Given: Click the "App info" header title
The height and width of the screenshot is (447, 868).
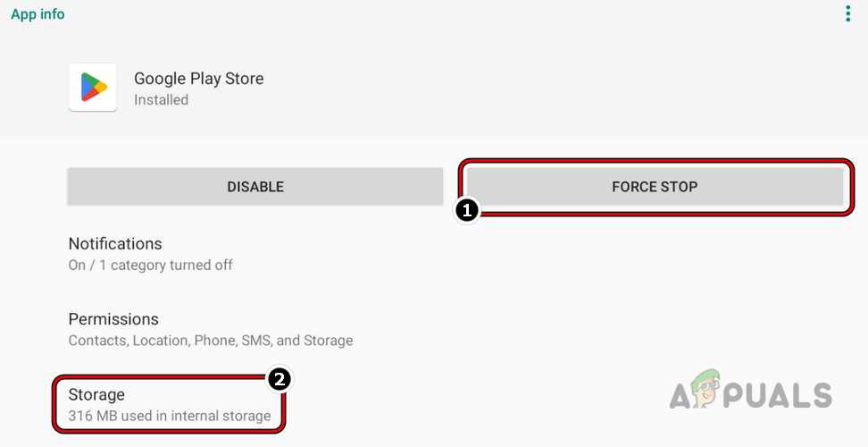Looking at the screenshot, I should pos(38,14).
